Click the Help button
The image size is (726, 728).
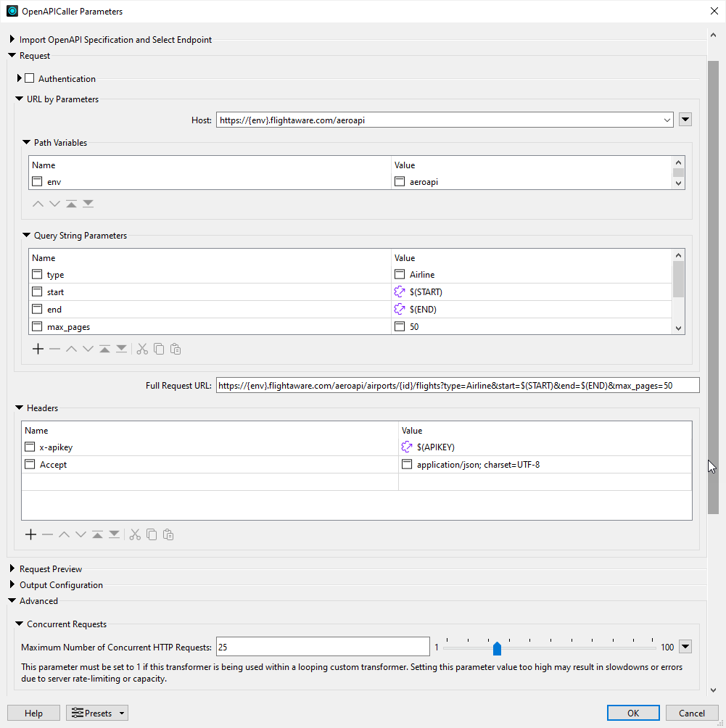(x=33, y=713)
